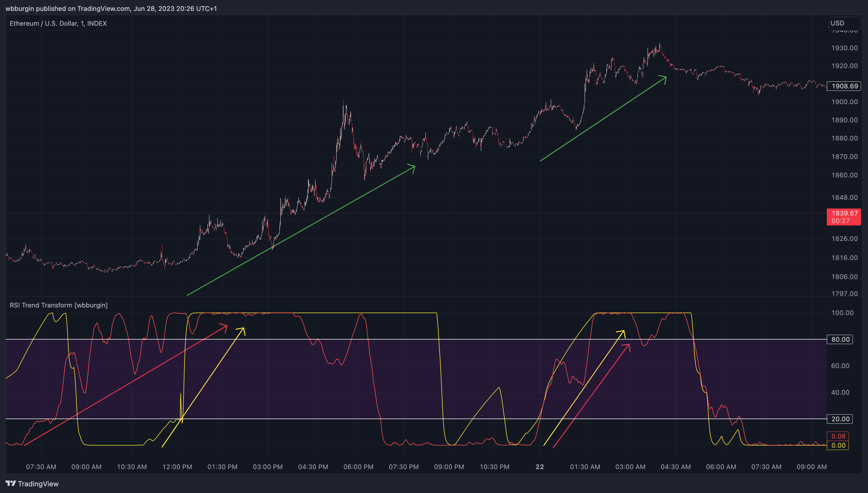Click the 60.00 indicator scale label
The width and height of the screenshot is (868, 493).
click(840, 365)
